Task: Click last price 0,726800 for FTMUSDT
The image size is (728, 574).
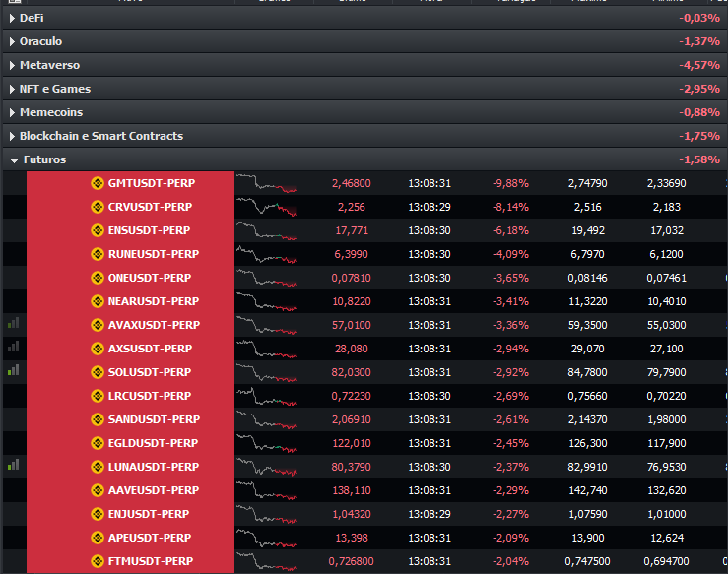Action: 351,561
